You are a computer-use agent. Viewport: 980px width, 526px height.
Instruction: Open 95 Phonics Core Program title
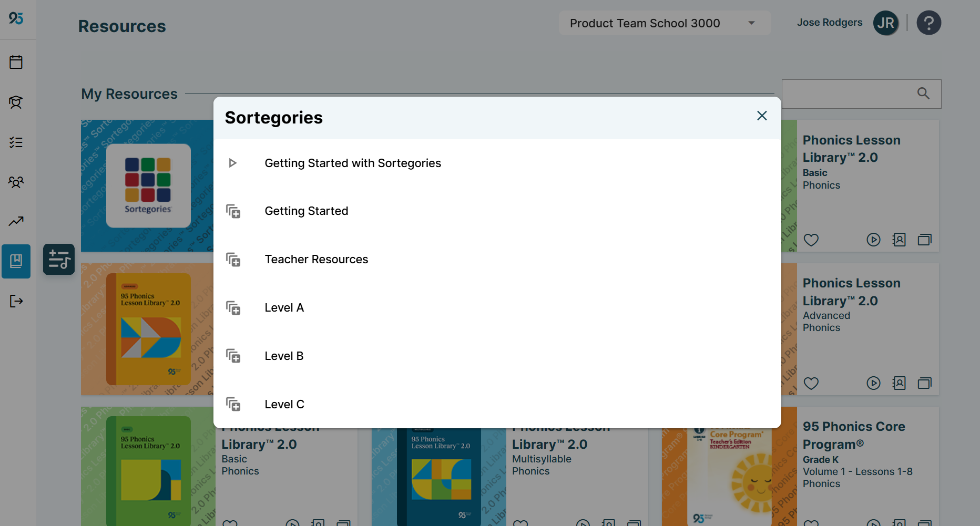pos(854,435)
